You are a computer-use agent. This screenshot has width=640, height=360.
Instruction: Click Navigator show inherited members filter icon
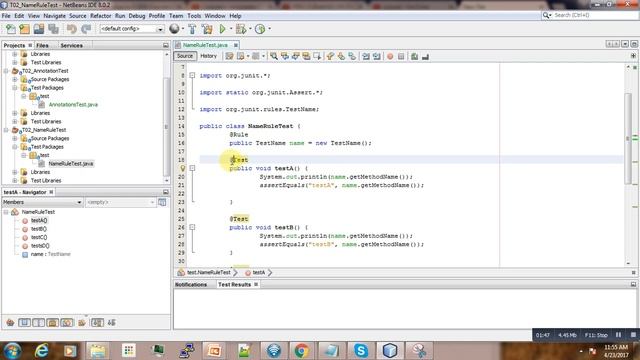coord(10,323)
